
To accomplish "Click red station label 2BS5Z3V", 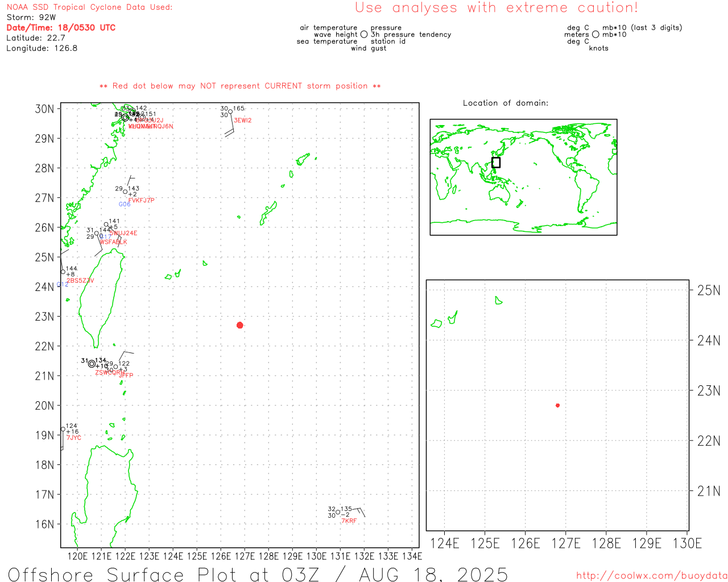I will click(x=80, y=281).
